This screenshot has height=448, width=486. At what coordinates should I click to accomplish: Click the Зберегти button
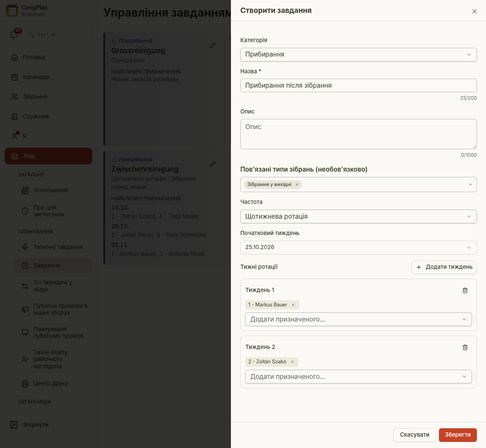[x=458, y=435]
